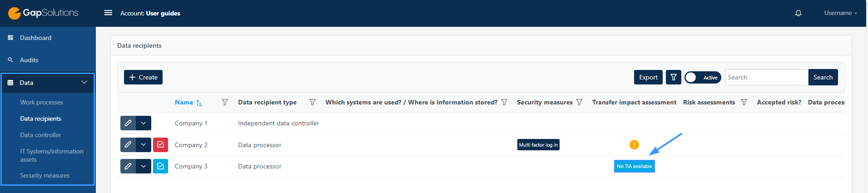Click the blue checklist icon for Company 3

point(160,166)
